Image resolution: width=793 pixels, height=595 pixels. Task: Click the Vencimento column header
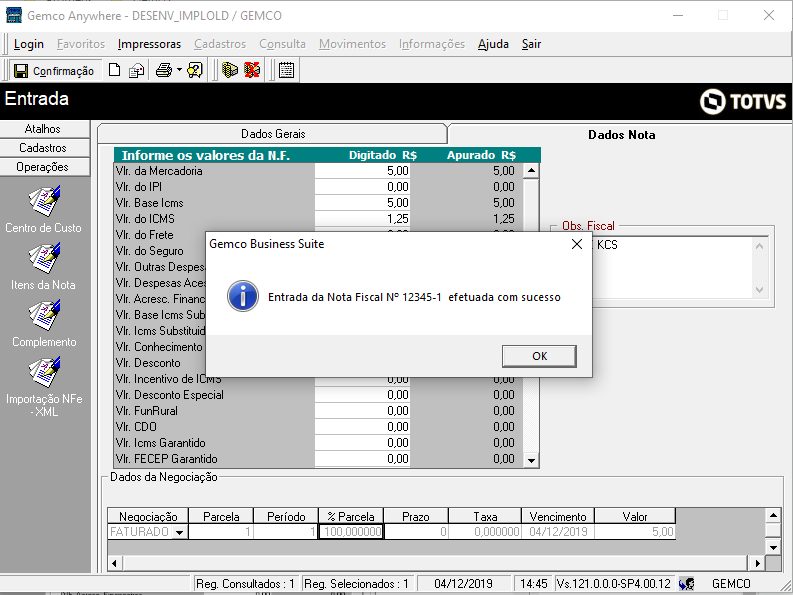558,517
